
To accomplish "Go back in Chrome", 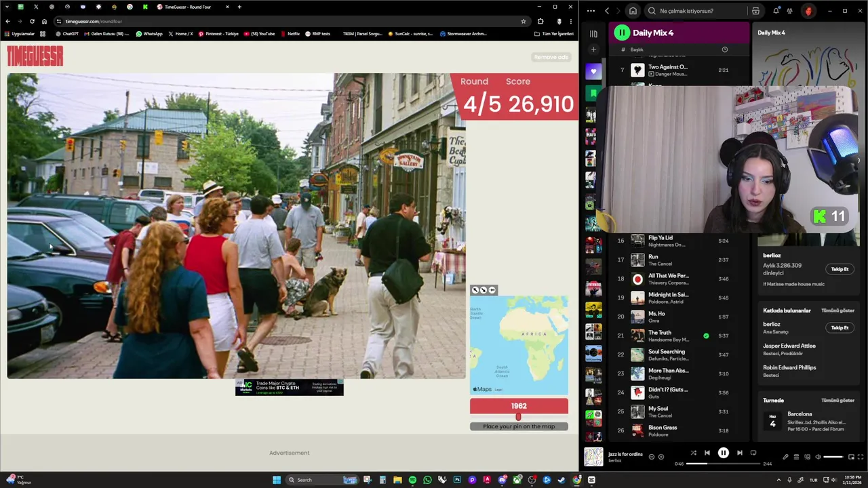I will [x=7, y=21].
